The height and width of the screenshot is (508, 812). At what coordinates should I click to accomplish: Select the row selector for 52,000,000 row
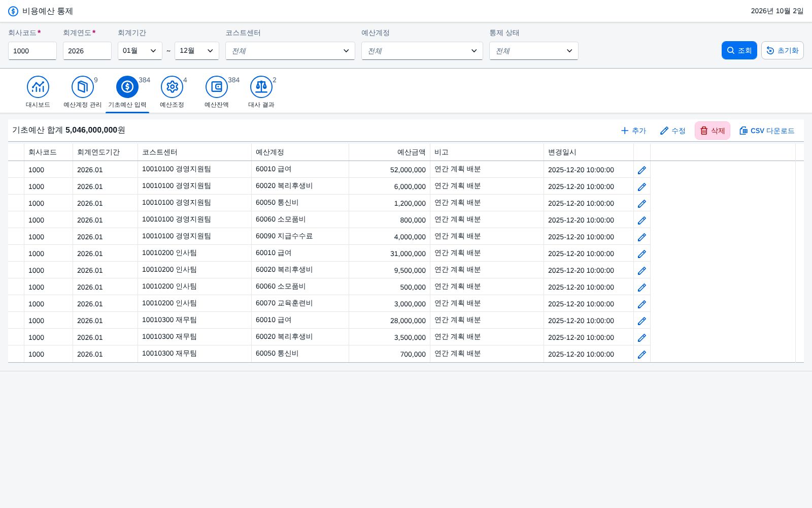point(16,170)
